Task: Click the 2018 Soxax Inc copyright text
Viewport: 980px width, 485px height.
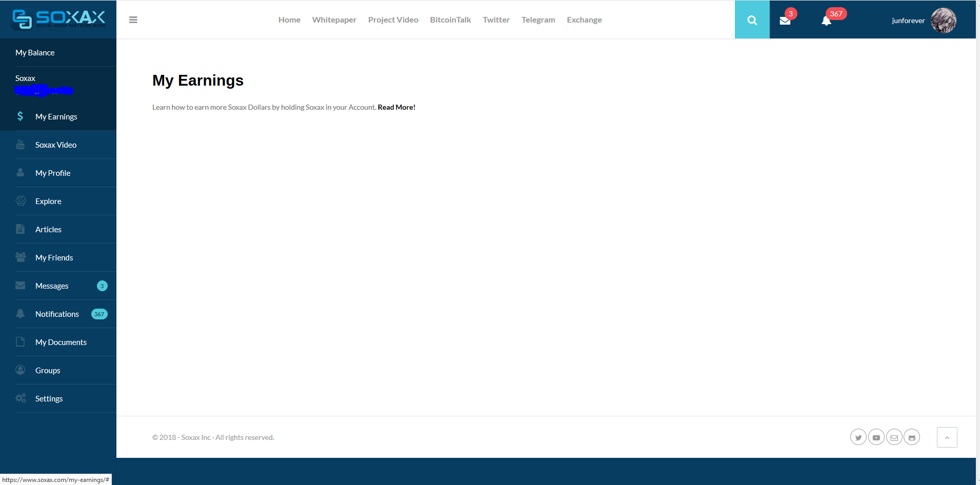Action: point(213,437)
